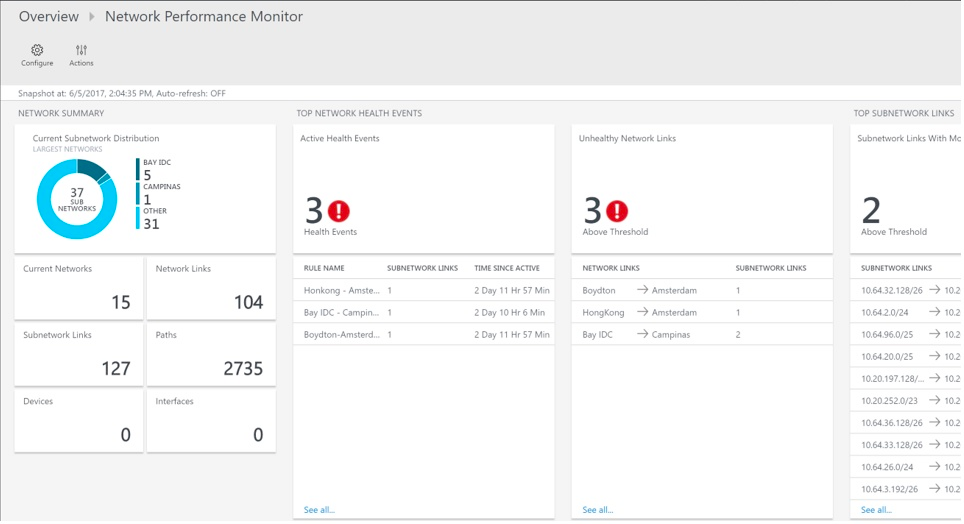Open the Paths tile showing 2735
964x524 pixels.
(211, 353)
